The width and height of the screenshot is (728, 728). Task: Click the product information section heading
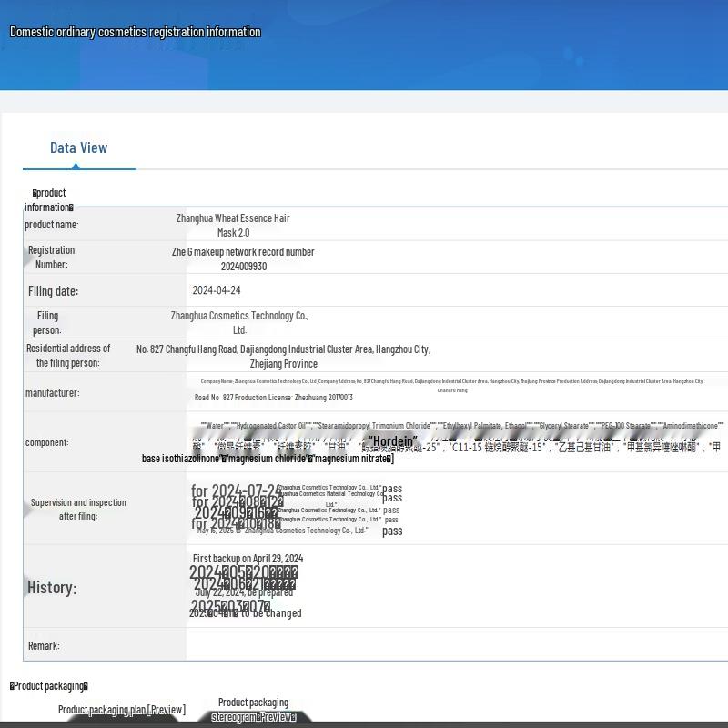point(49,199)
